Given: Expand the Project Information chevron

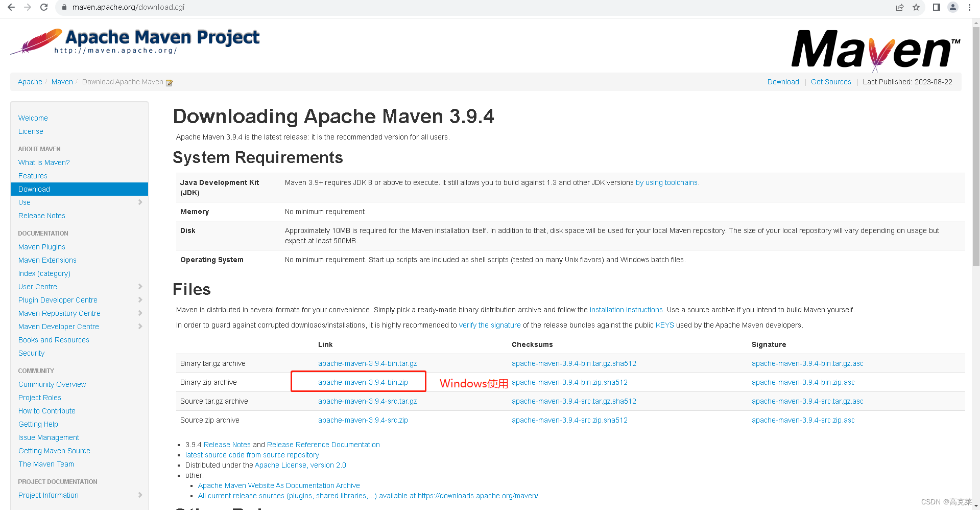Looking at the screenshot, I should coord(140,495).
